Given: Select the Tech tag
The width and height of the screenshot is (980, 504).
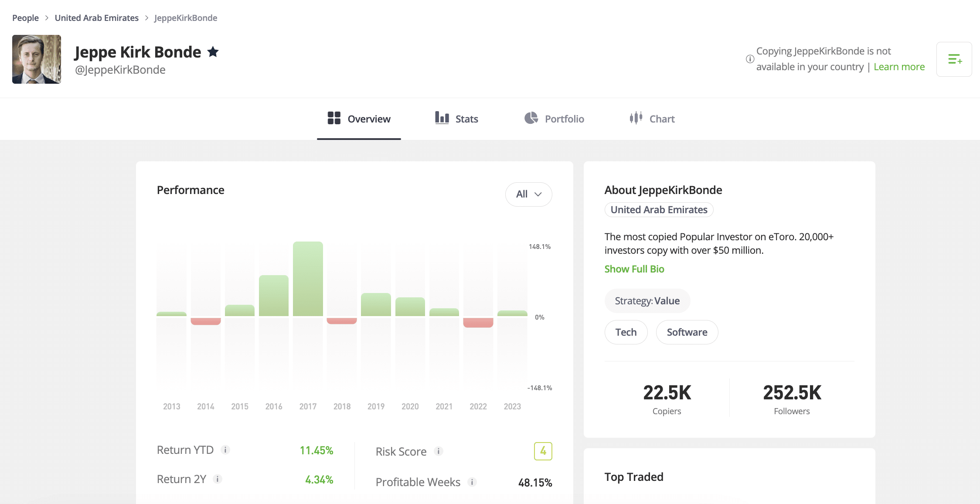Looking at the screenshot, I should point(626,332).
